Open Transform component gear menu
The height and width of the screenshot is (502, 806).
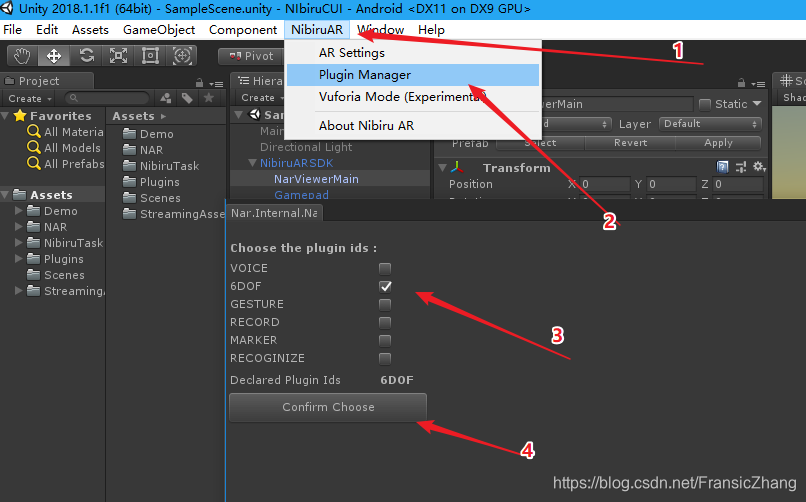(759, 166)
